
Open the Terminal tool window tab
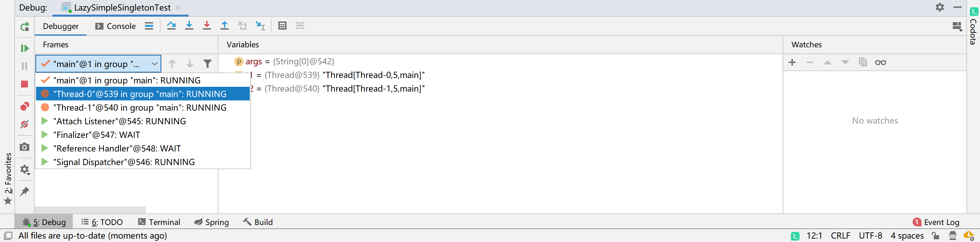pyautogui.click(x=159, y=222)
